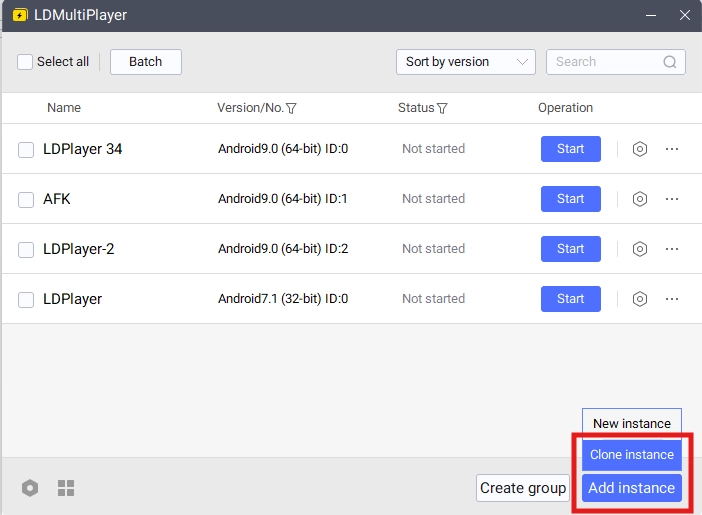Expand the Sort by version dropdown
The image size is (702, 515).
tap(465, 62)
